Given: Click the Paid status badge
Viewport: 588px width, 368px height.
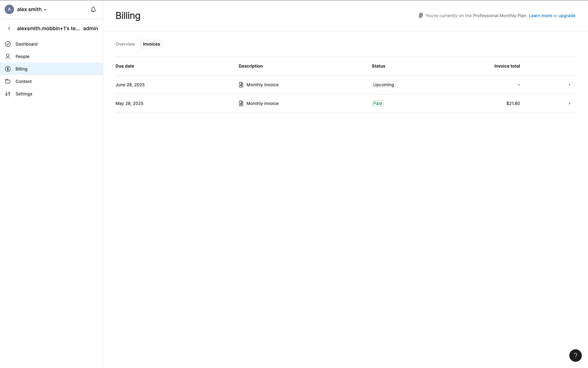Looking at the screenshot, I should (x=377, y=103).
